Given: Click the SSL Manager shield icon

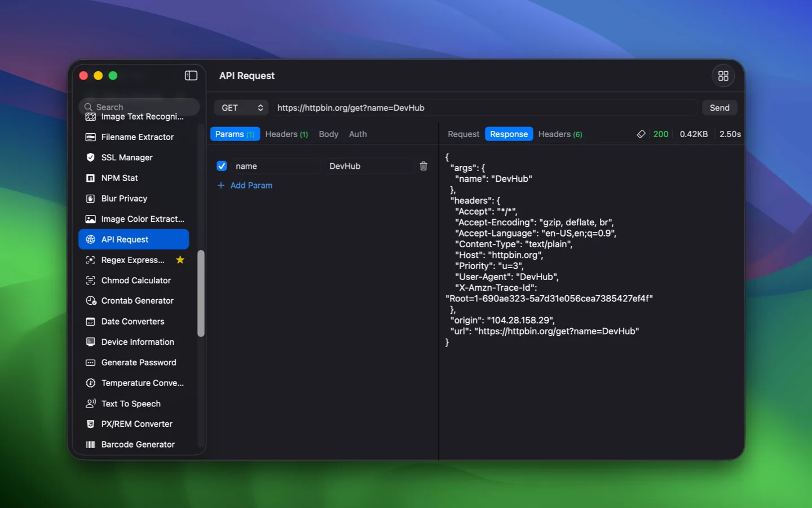Looking at the screenshot, I should (90, 157).
